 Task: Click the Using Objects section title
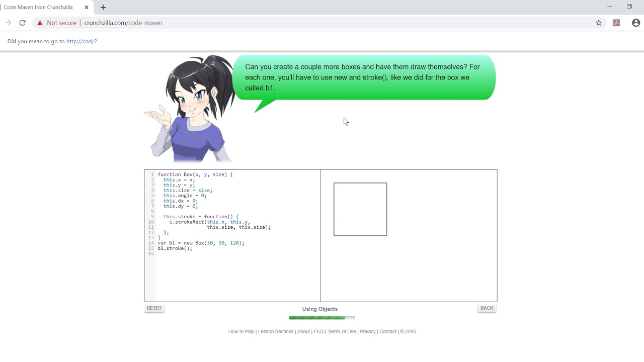point(320,309)
